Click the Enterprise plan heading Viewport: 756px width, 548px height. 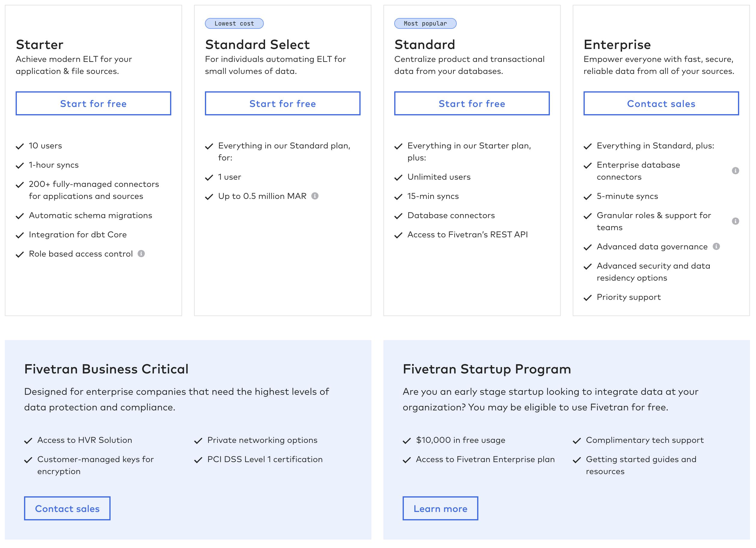coord(617,45)
